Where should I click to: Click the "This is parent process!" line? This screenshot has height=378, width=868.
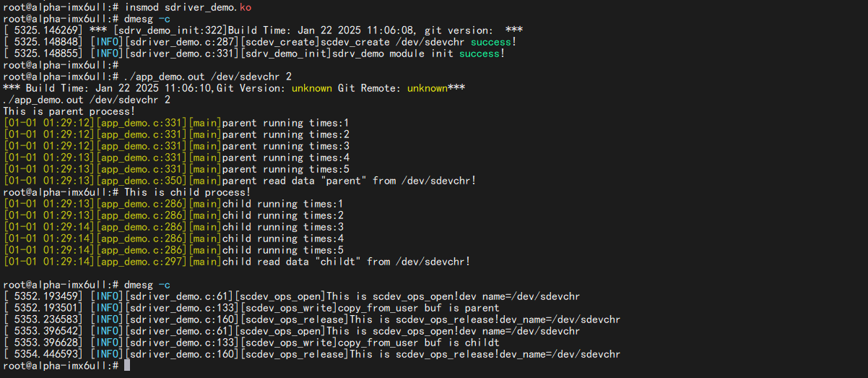(69, 111)
